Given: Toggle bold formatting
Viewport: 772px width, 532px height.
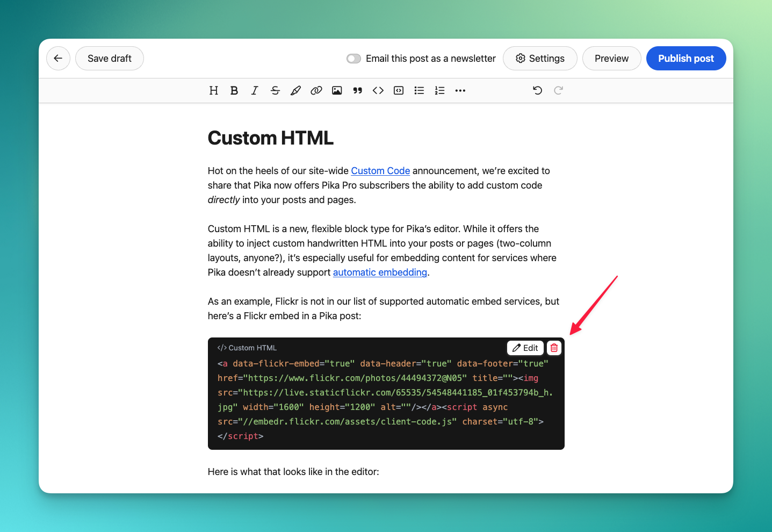Looking at the screenshot, I should 234,90.
